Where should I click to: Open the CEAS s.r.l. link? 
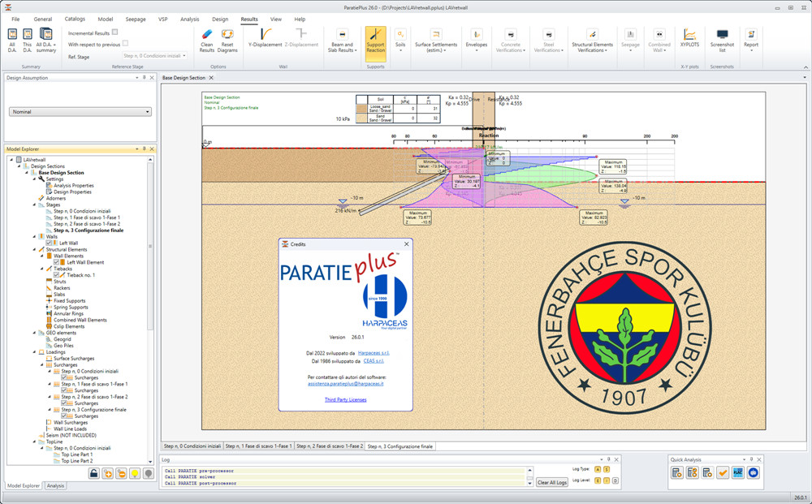point(374,361)
